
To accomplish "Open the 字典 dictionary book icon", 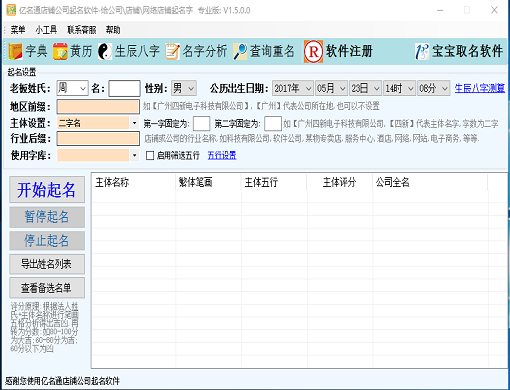I will point(15,51).
